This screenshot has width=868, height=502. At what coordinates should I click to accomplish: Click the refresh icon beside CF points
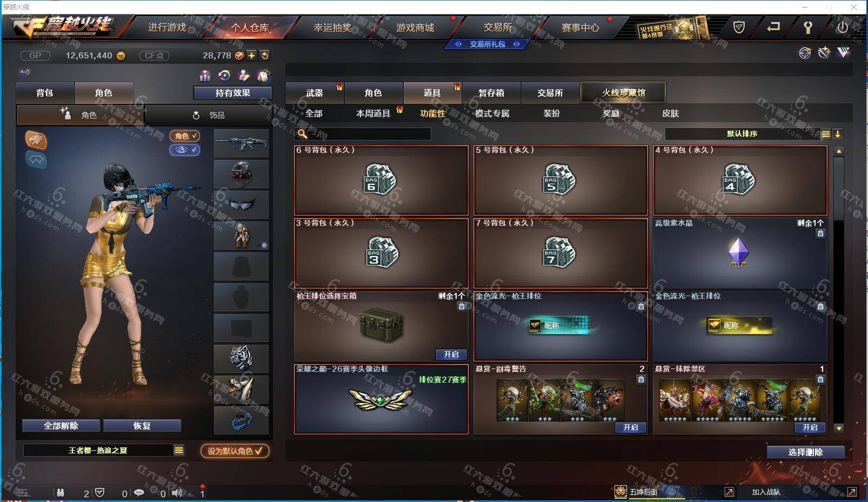(264, 55)
